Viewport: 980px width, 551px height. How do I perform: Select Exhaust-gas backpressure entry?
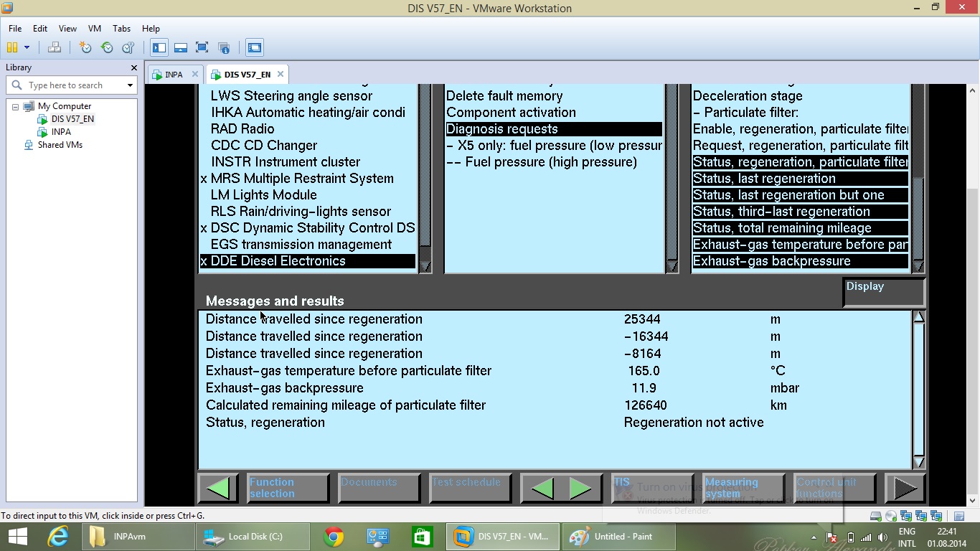tap(801, 261)
